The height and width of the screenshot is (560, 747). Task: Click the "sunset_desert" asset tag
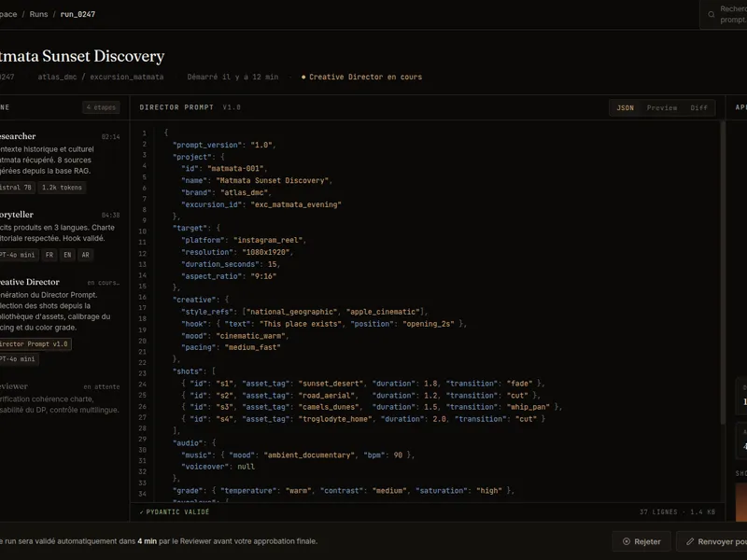tap(331, 384)
